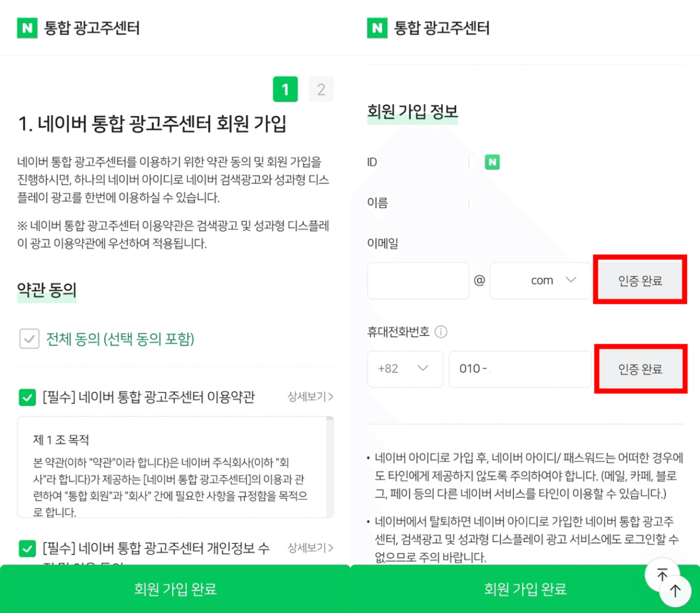The width and height of the screenshot is (700, 613).
Task: Tap the jump-to-top arrow with a bar
Action: tap(662, 575)
